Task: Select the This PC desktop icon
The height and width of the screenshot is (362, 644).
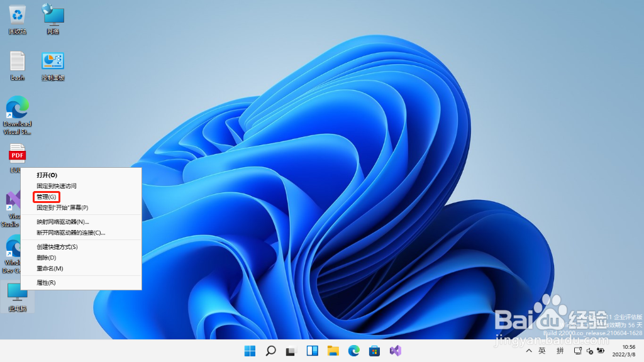Action: [x=17, y=297]
